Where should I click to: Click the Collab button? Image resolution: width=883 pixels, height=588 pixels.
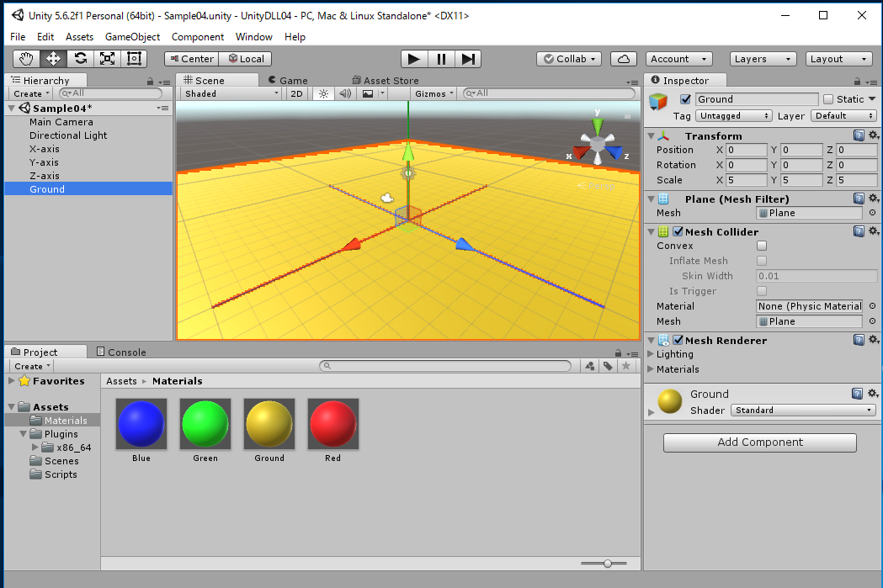pyautogui.click(x=570, y=59)
